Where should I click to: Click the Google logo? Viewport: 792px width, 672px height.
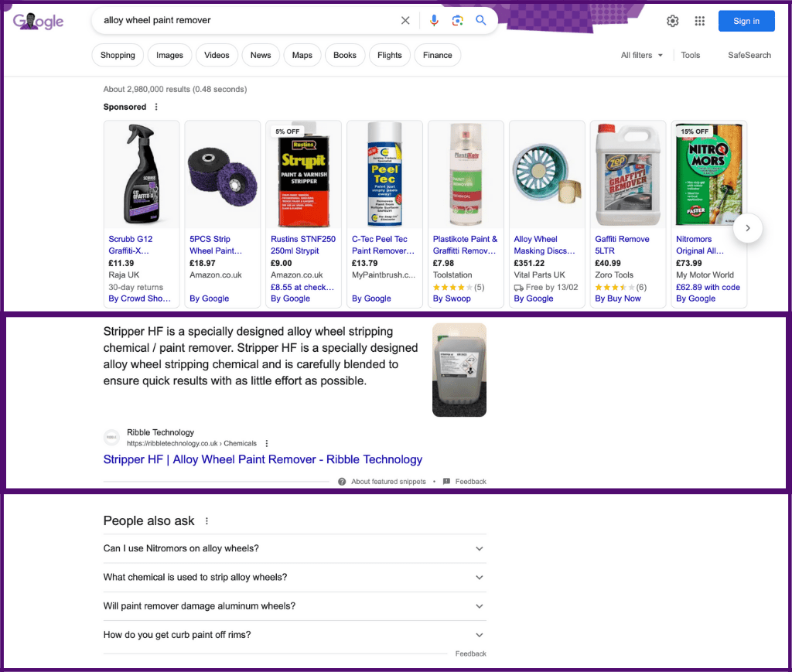coord(39,21)
